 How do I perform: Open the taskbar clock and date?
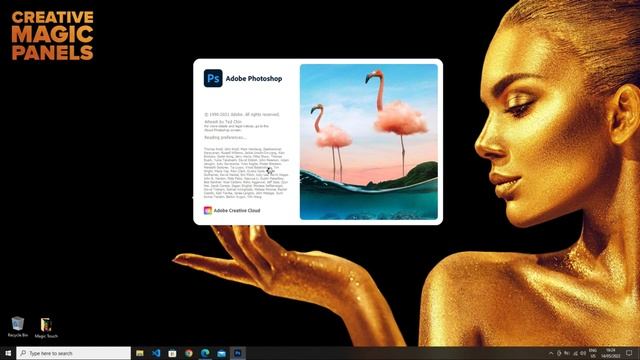click(x=611, y=353)
